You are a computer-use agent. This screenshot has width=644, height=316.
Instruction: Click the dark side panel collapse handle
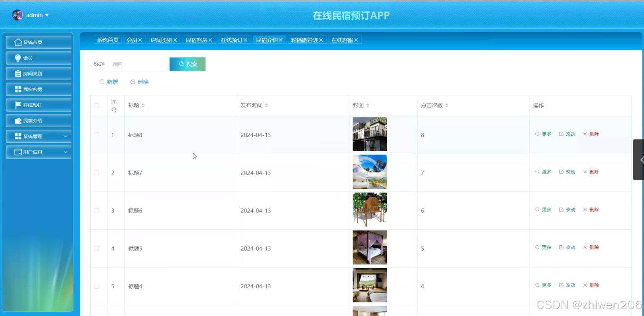click(639, 160)
